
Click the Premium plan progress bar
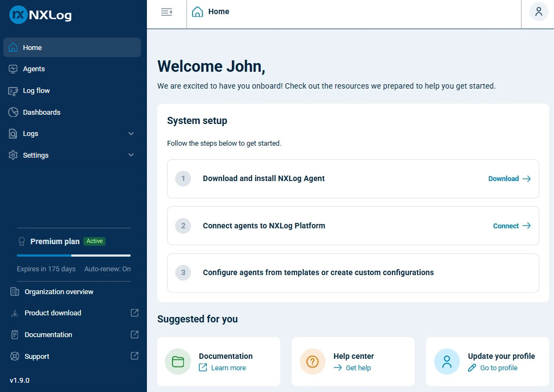coord(72,254)
